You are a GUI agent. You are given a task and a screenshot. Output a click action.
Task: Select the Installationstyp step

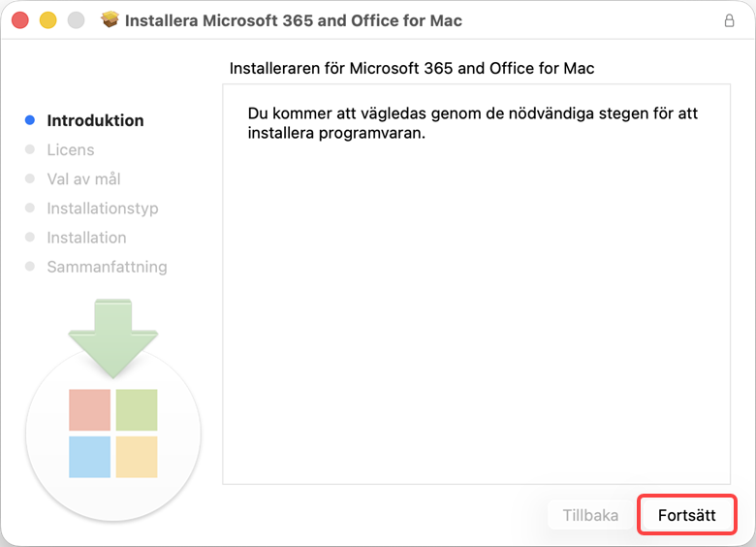(102, 208)
